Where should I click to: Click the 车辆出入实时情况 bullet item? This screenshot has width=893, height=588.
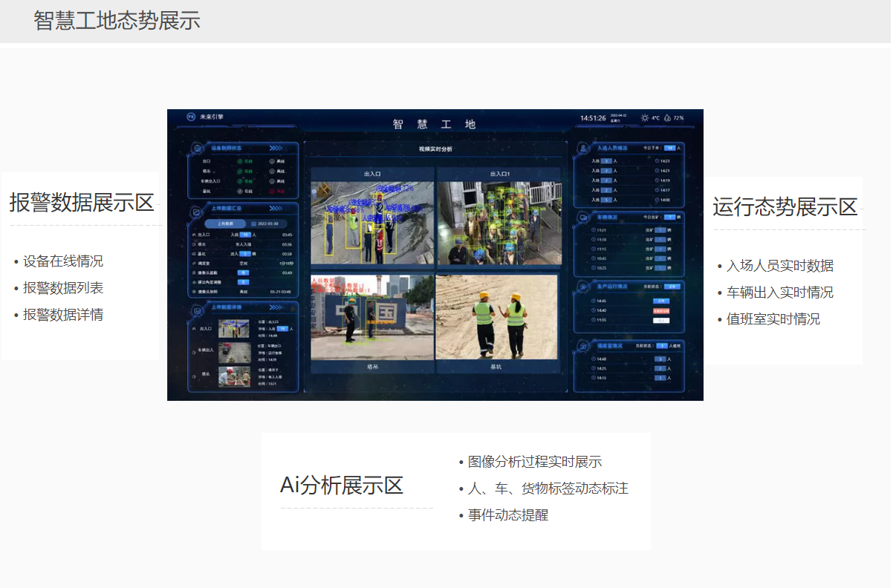[780, 293]
